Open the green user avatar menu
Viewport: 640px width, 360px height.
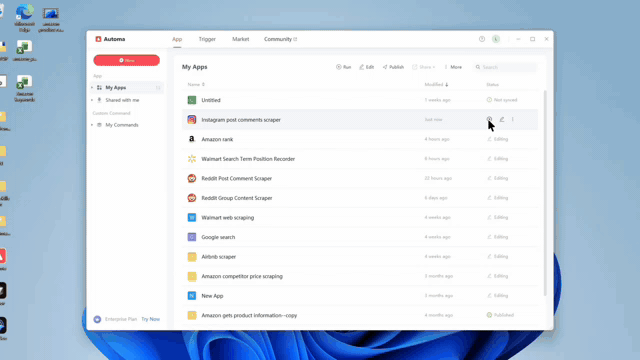(496, 39)
